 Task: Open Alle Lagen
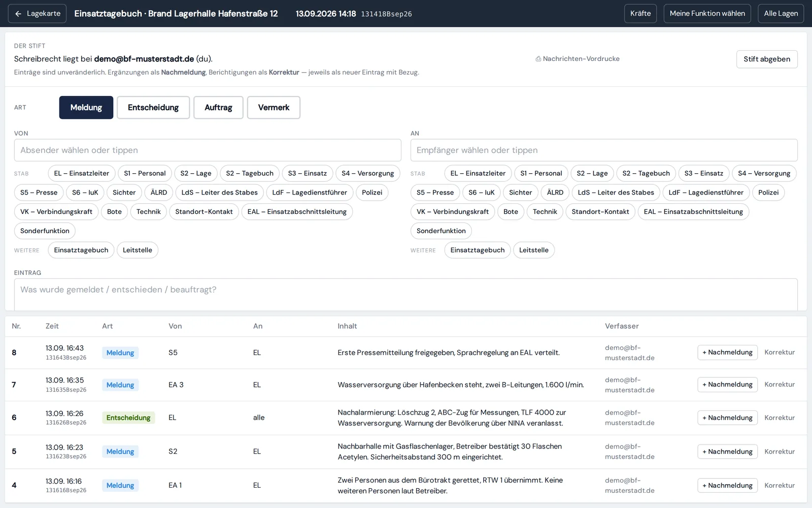coord(781,14)
